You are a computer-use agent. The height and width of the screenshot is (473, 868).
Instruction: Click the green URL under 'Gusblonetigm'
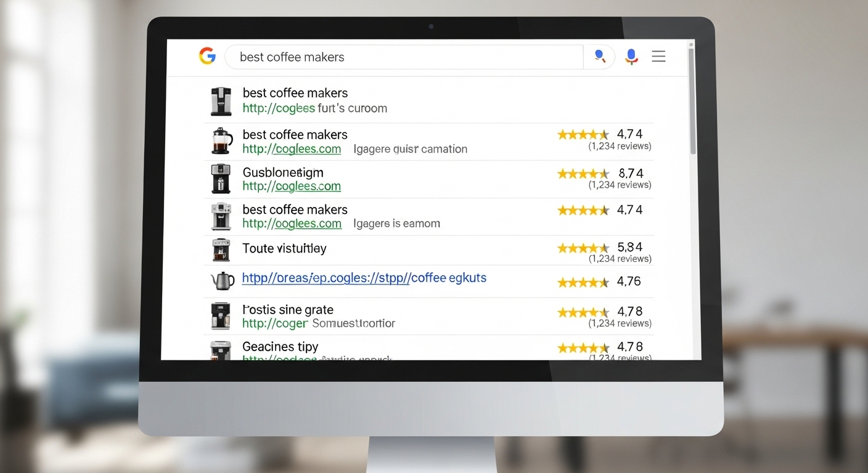[292, 186]
